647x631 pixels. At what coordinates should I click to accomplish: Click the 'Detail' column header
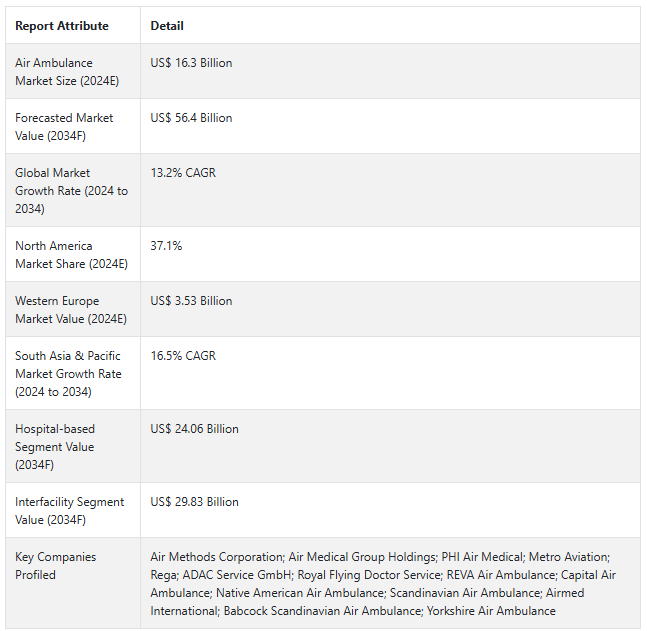click(167, 26)
